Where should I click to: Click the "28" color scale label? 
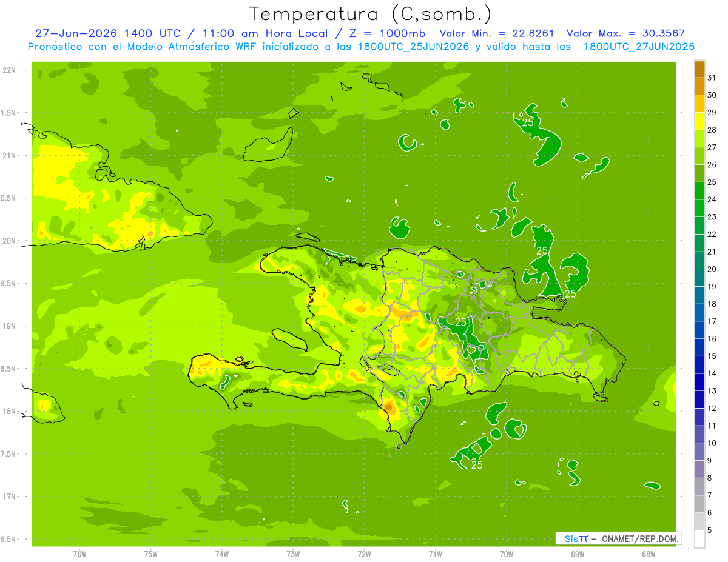(712, 130)
